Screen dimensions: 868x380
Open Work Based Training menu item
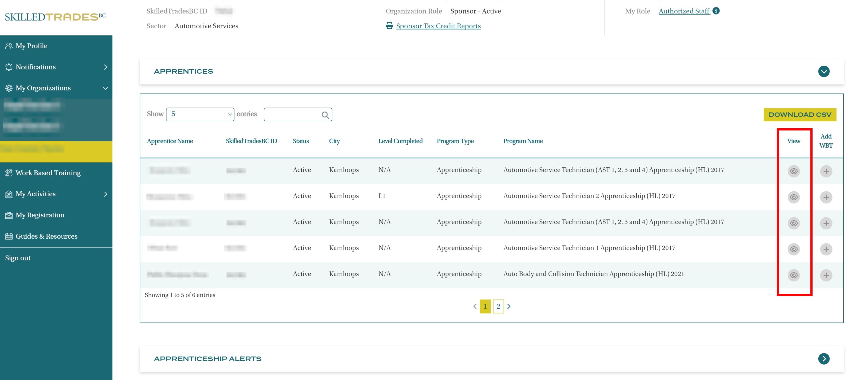click(48, 173)
